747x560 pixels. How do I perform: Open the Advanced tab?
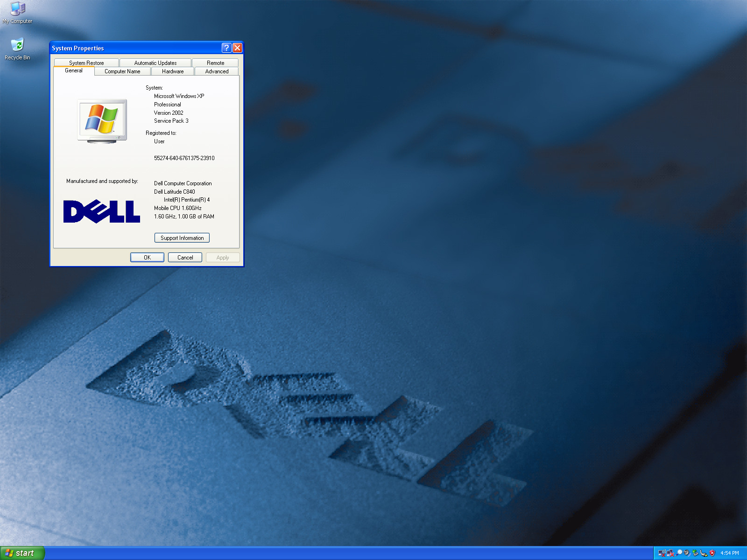coord(217,71)
